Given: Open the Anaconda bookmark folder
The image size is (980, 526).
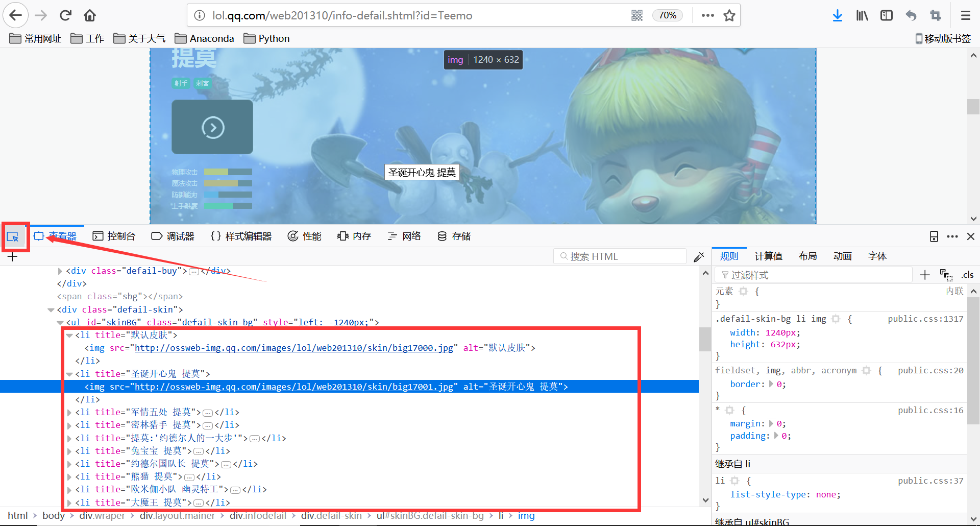Looking at the screenshot, I should [x=204, y=38].
